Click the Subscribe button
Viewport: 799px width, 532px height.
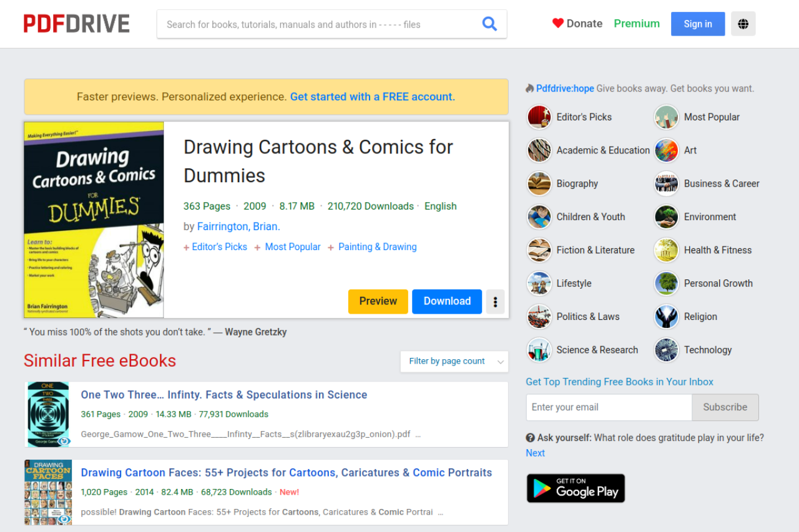click(x=725, y=407)
